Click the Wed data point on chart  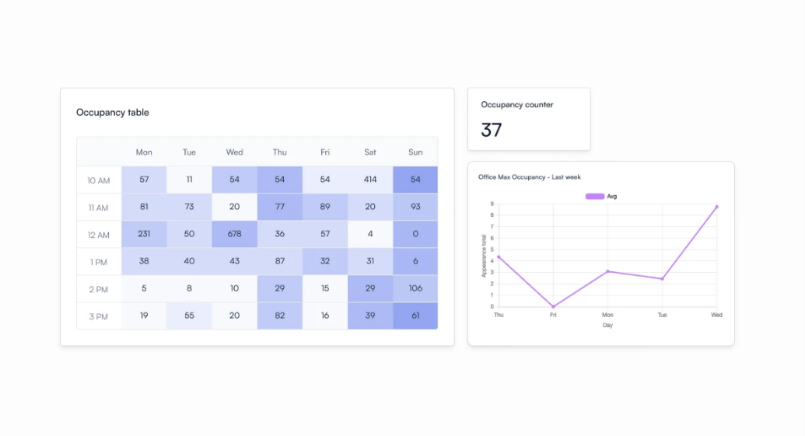716,207
